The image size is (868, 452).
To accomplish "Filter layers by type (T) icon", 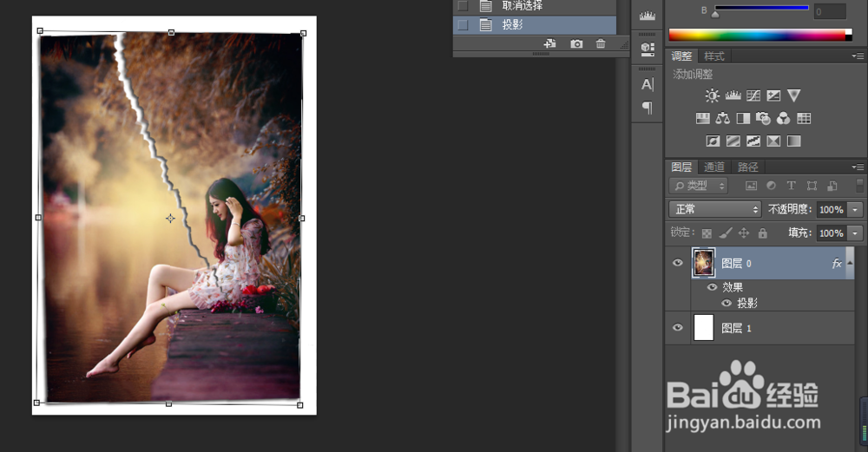I will [791, 186].
